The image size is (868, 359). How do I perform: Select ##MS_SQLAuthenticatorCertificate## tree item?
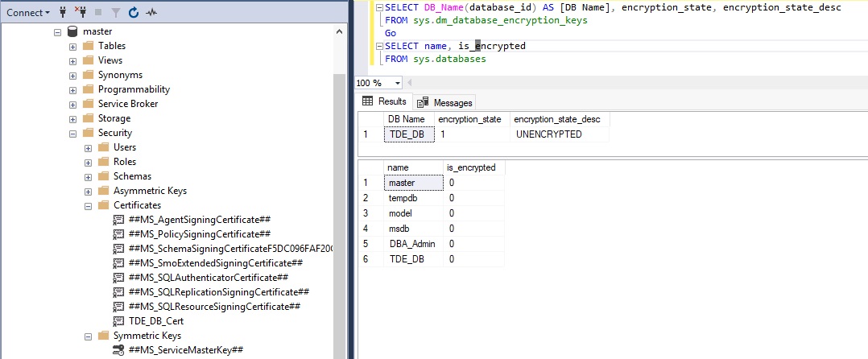tap(208, 277)
